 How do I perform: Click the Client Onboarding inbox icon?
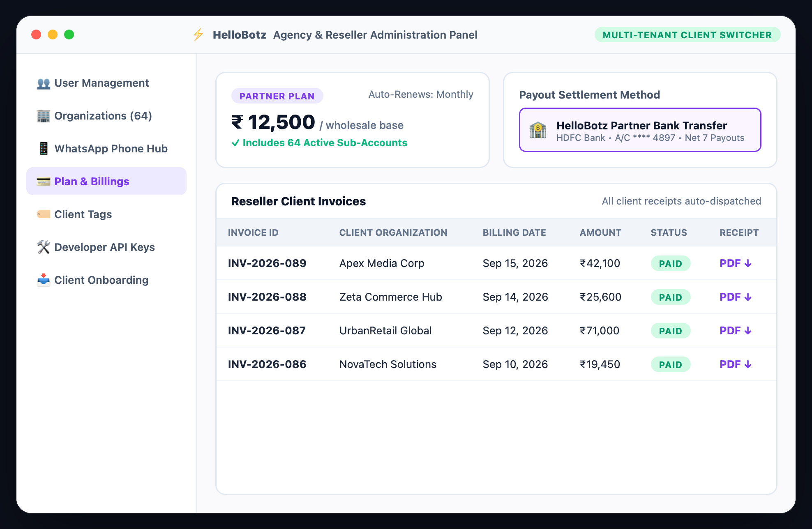(43, 280)
